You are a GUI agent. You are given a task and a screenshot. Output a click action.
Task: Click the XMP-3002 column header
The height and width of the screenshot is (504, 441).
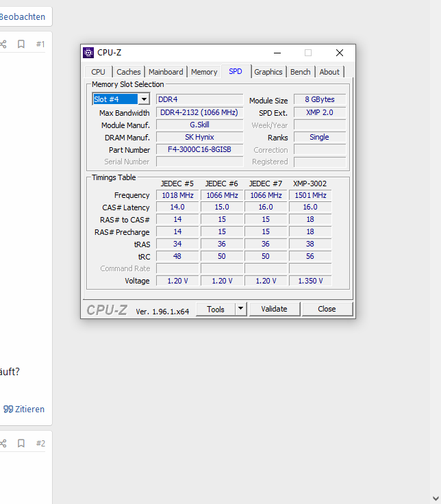(310, 184)
